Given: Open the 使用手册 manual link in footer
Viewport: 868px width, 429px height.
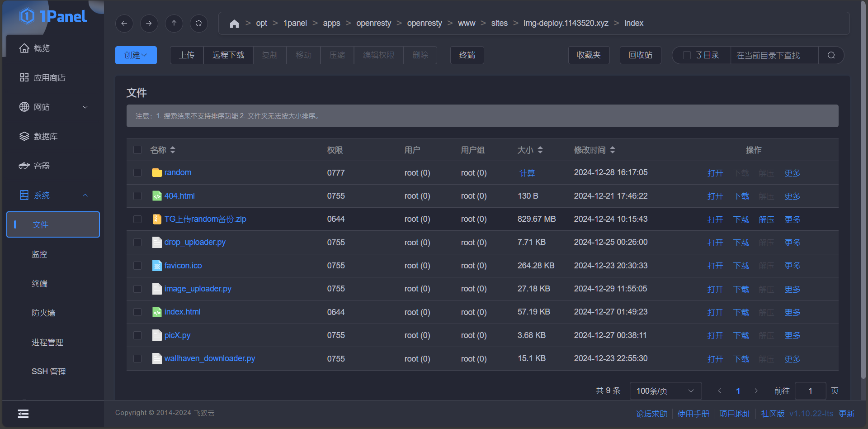Looking at the screenshot, I should click(693, 414).
